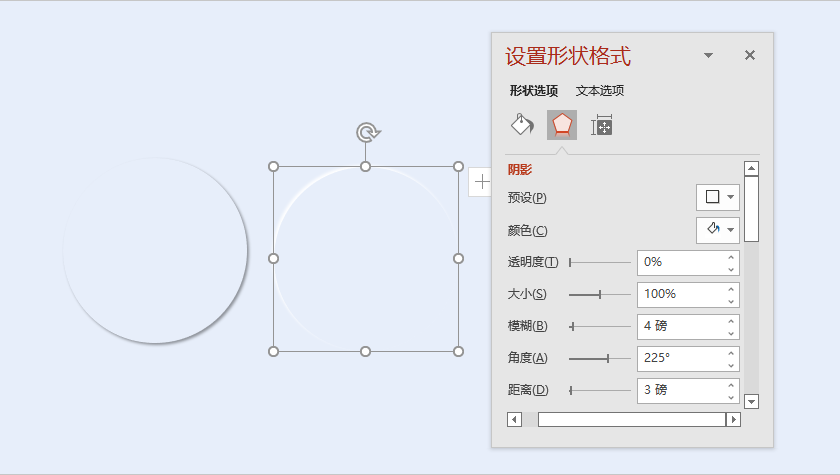The image size is (840, 475).
Task: Click the 角度 slider track
Action: (x=600, y=358)
